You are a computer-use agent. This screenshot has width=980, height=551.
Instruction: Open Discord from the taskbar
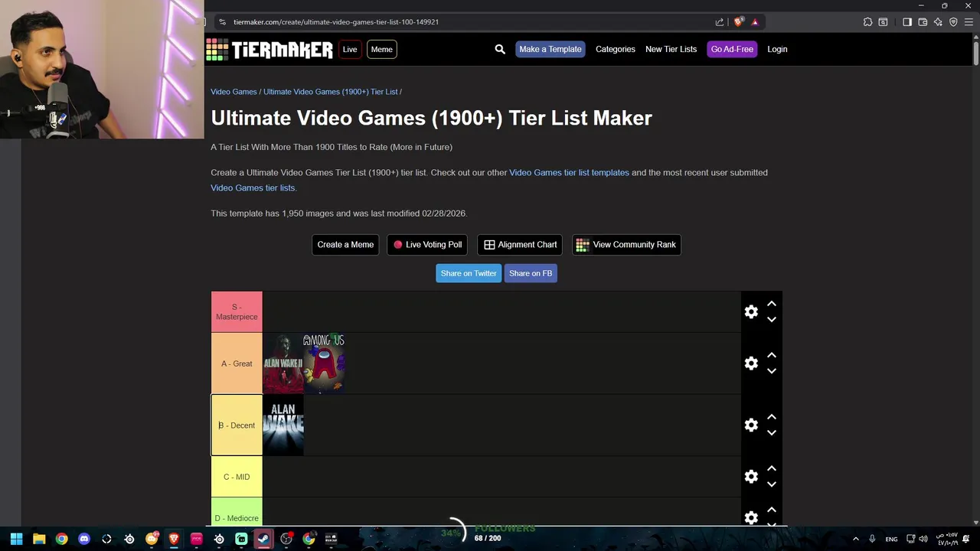pyautogui.click(x=84, y=539)
